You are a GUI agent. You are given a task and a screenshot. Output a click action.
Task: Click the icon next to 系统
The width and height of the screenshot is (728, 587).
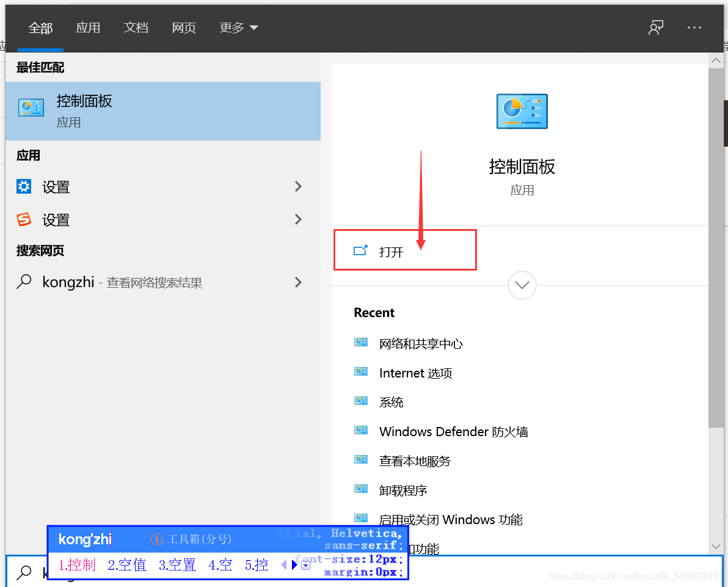(361, 401)
